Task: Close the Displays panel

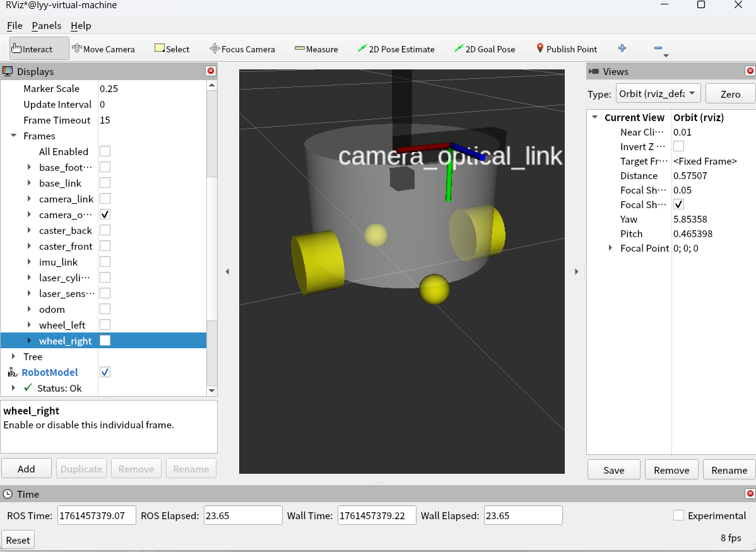Action: tap(211, 71)
